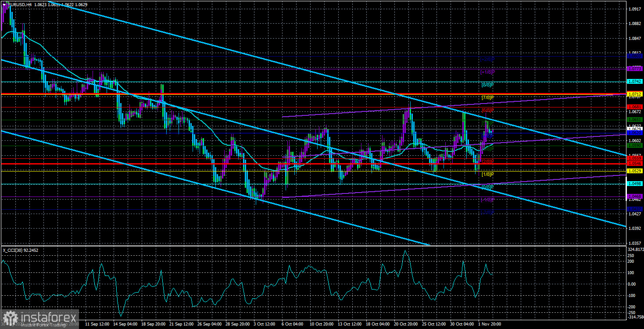Click the yellow 1.0712 price level tag

coord(635,94)
